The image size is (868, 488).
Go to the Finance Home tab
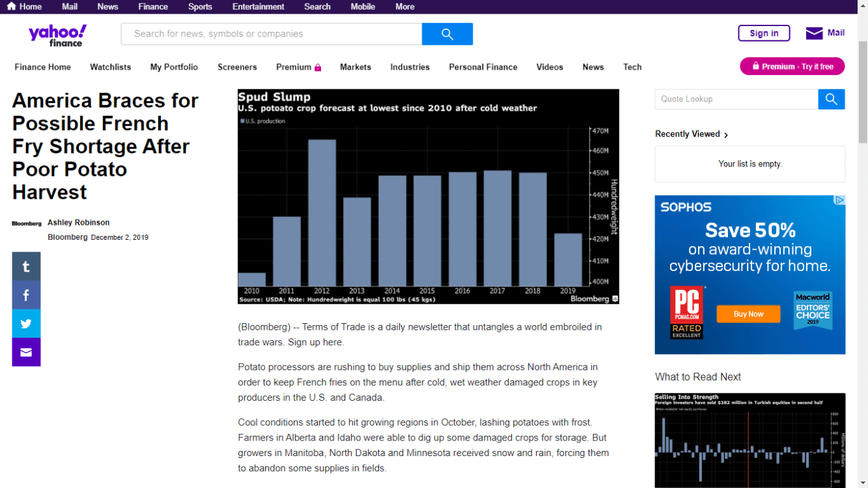[x=43, y=67]
